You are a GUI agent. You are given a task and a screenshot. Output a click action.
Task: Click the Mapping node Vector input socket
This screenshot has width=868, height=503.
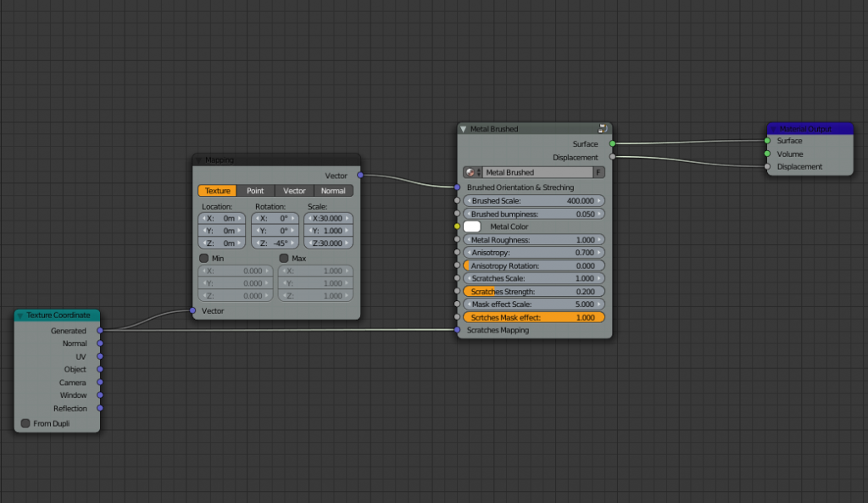(192, 310)
